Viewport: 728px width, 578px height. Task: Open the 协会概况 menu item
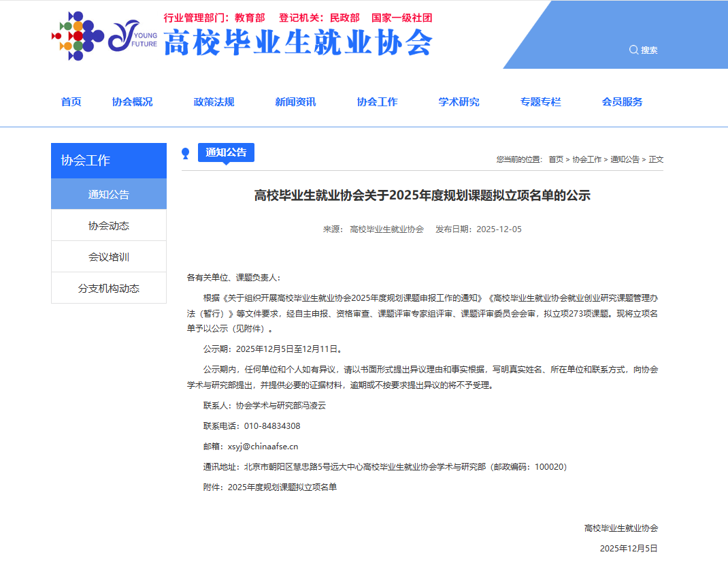tap(132, 102)
